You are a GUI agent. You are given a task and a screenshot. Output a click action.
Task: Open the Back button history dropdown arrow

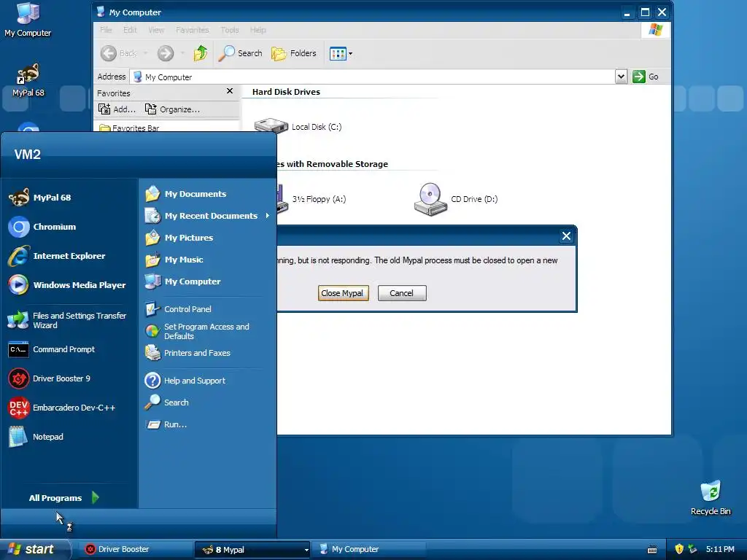point(145,53)
